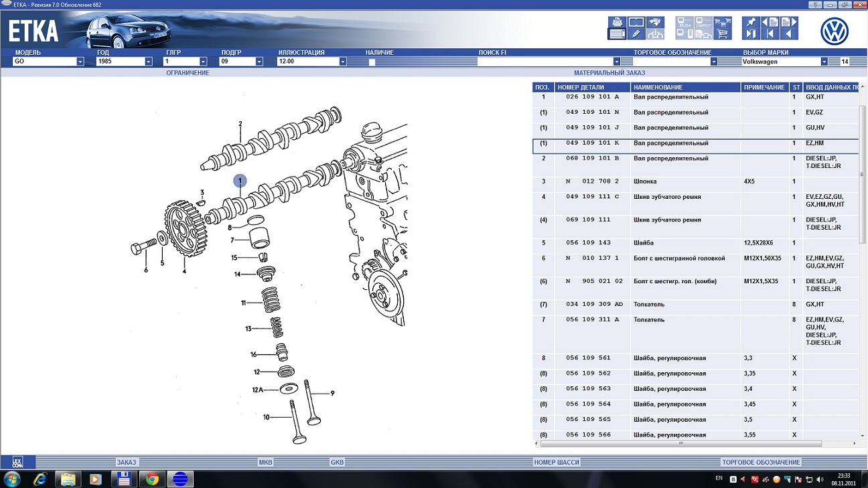This screenshot has height=488, width=868.
Task: Click the pushpin icon
Action: (x=751, y=22)
